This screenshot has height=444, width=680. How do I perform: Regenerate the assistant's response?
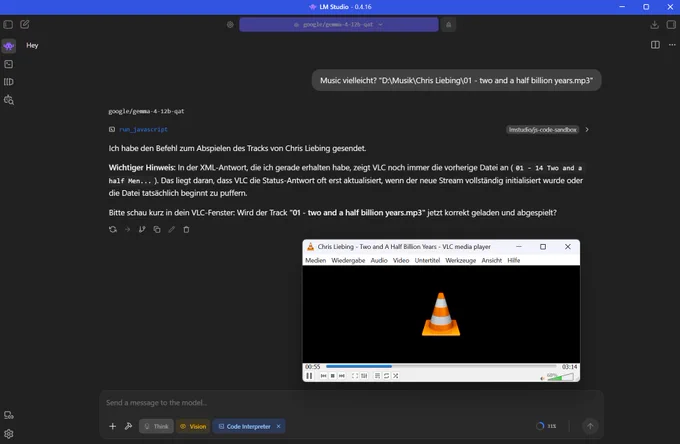point(113,229)
